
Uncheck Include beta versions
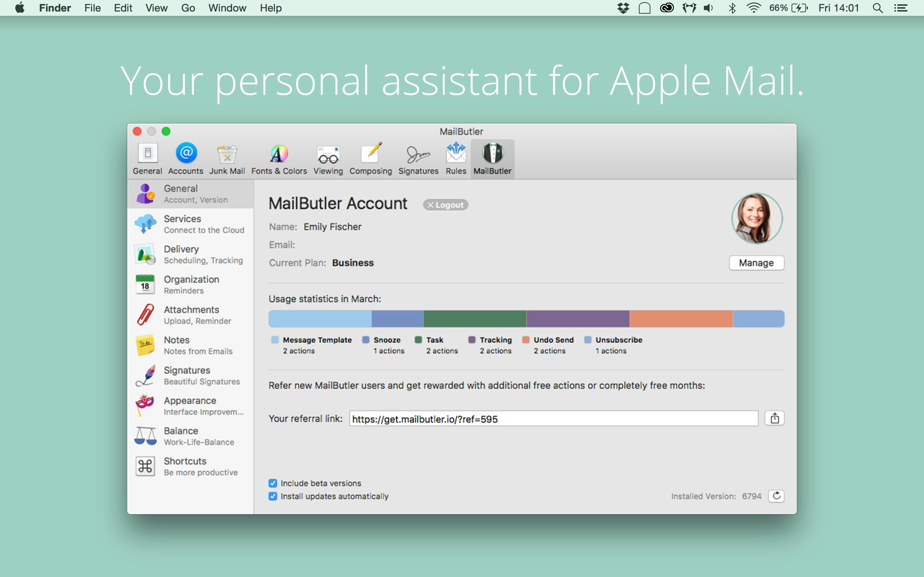point(273,483)
